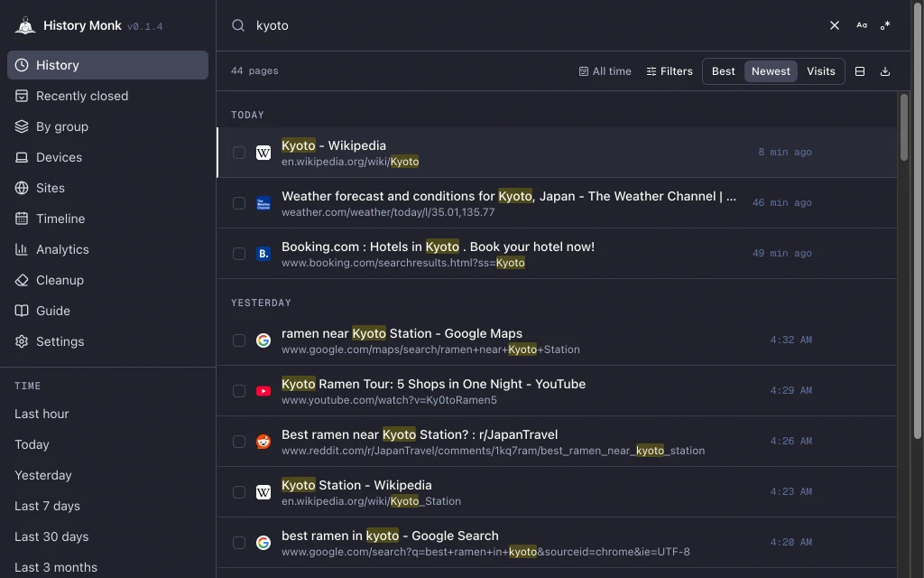Open the Wikipedia favicon for Kyoto page
This screenshot has height=578, width=924.
(x=263, y=153)
